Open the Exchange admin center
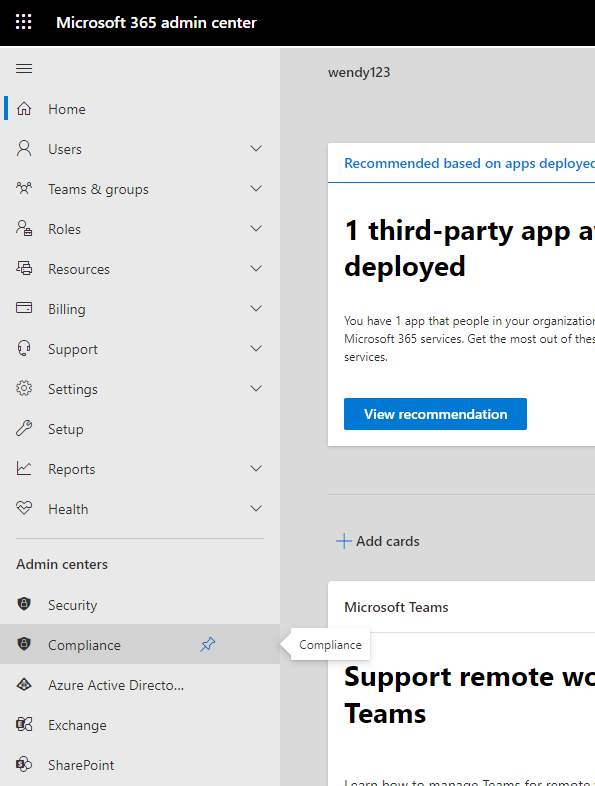 140,725
